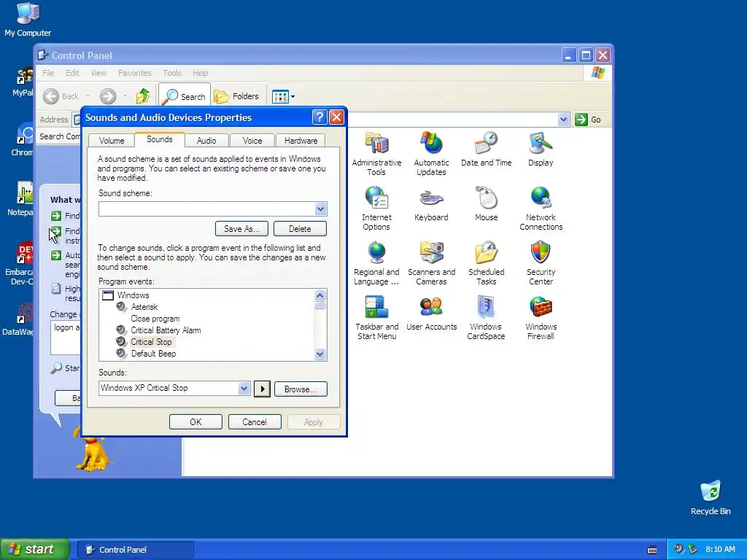Select Critical Stop event
The image size is (747, 560).
click(x=151, y=342)
